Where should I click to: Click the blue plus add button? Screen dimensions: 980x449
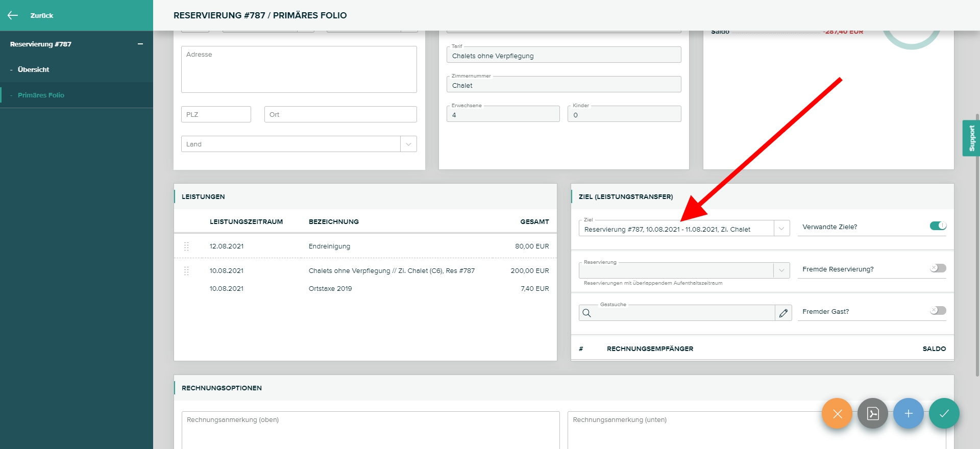tap(908, 413)
